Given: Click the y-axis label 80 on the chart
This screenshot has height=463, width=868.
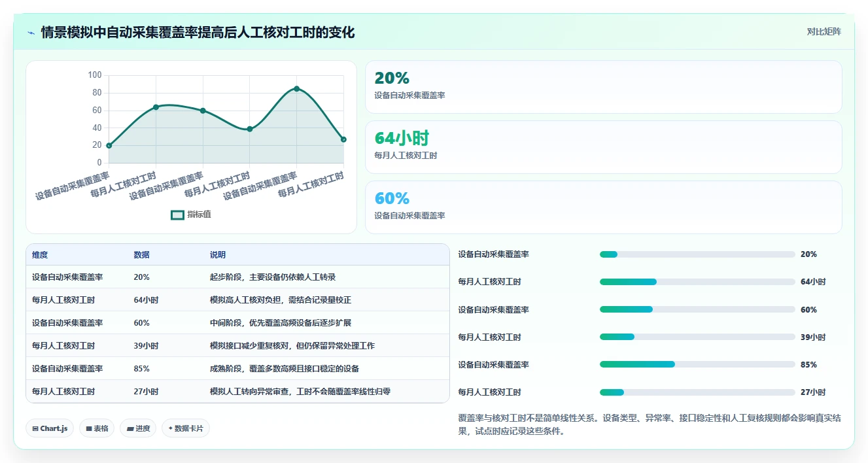Looking at the screenshot, I should pos(97,93).
